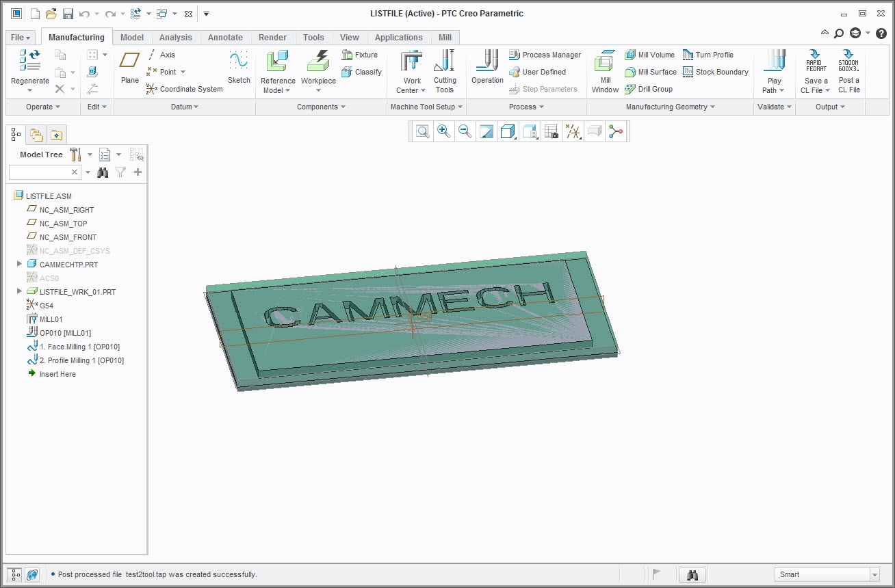Toggle datum display filters icon

click(573, 131)
